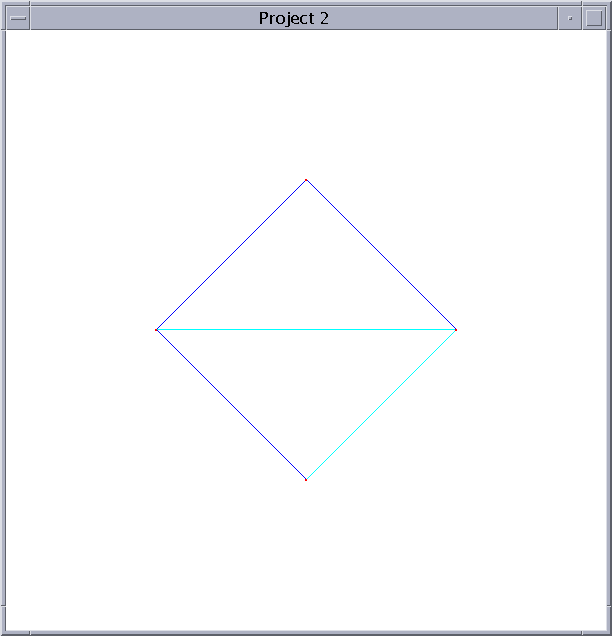
Task: Select the red vertex at diamond right
Action: tap(456, 330)
